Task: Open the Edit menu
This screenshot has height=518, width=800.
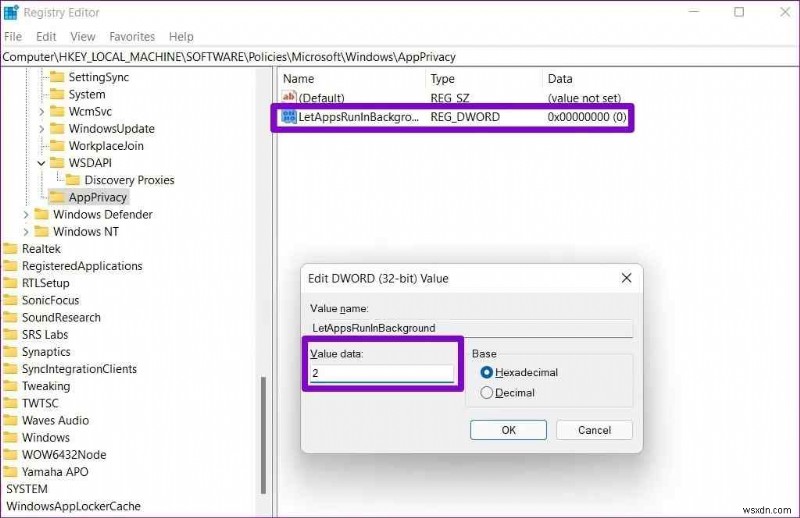Action: tap(46, 37)
